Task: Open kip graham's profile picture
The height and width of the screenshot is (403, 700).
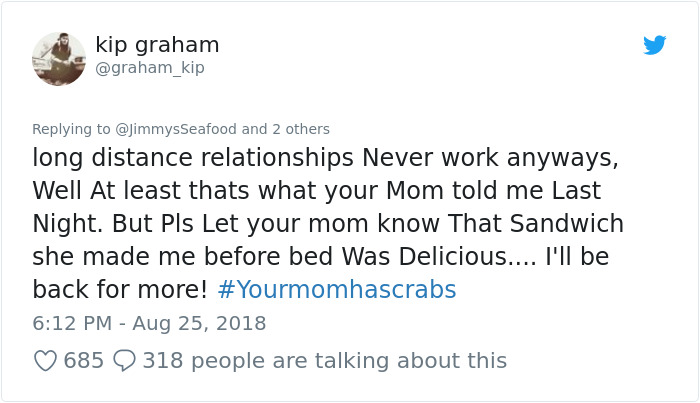Action: pos(58,57)
